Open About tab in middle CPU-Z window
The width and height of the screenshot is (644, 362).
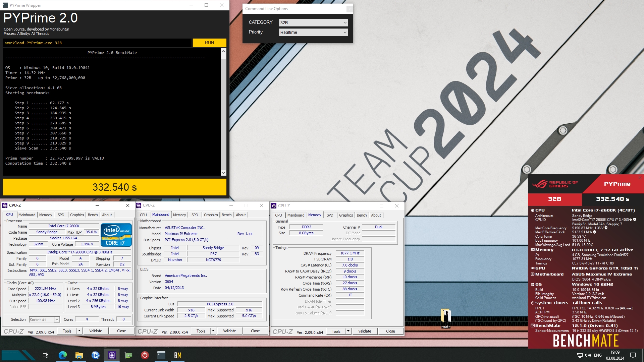click(241, 215)
